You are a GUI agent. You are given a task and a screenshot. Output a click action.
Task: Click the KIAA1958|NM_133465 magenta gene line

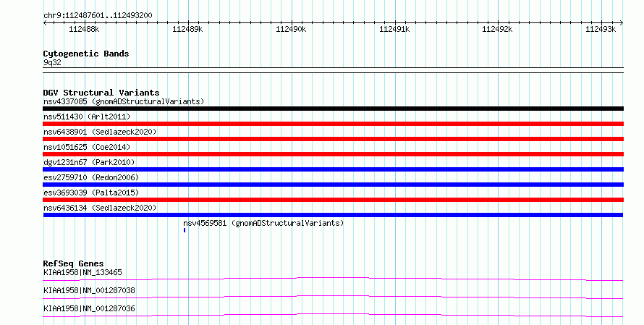pos(333,279)
